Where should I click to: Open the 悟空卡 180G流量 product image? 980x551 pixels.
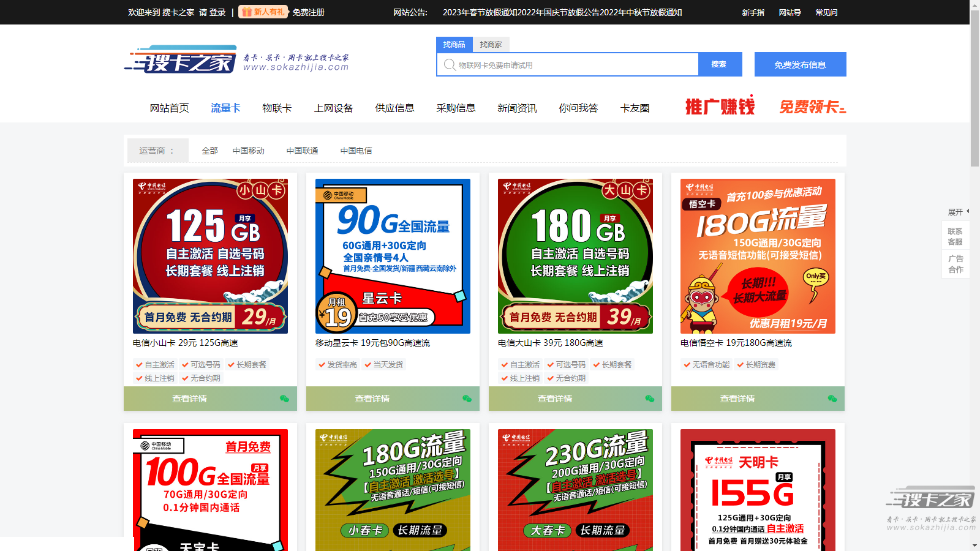click(x=758, y=256)
